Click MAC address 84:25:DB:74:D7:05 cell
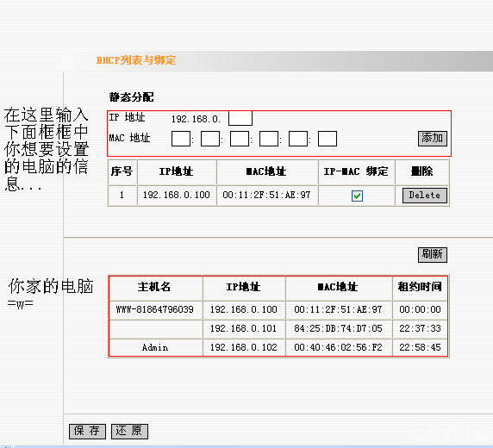The height and width of the screenshot is (448, 493). (339, 328)
